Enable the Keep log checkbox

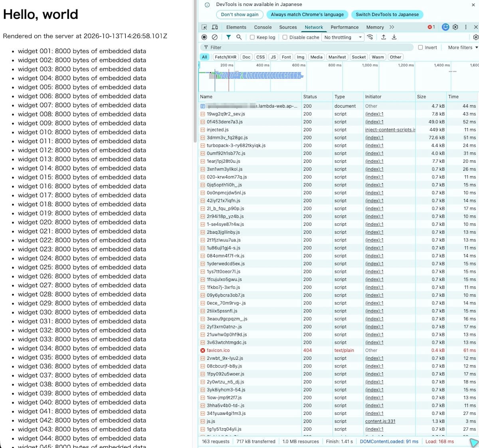click(252, 37)
